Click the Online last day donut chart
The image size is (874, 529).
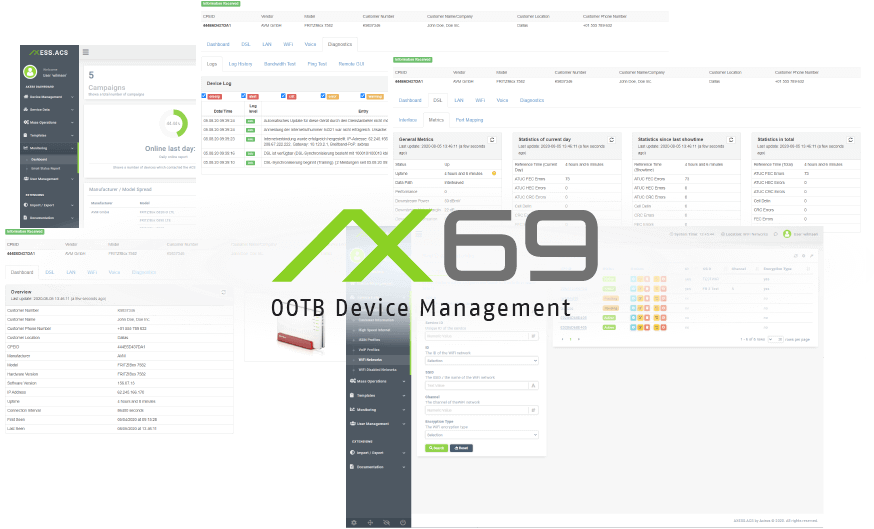(x=174, y=123)
